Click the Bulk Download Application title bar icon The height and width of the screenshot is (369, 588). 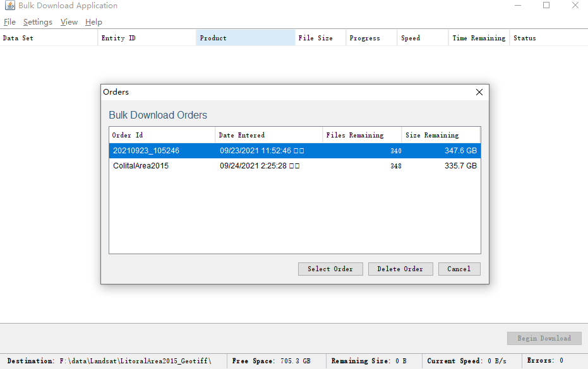[9, 5]
